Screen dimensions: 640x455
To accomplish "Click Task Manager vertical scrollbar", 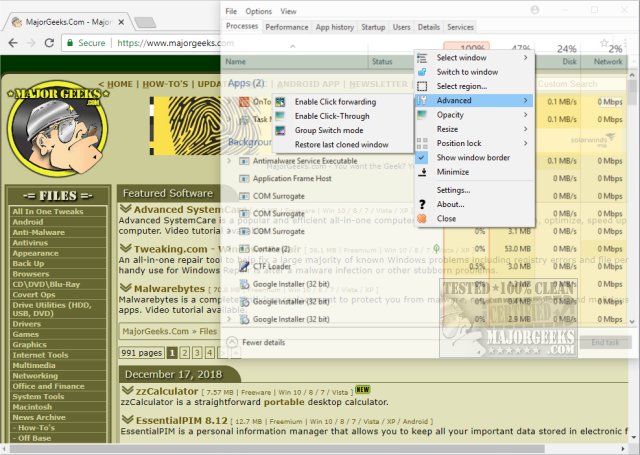I will (x=632, y=199).
